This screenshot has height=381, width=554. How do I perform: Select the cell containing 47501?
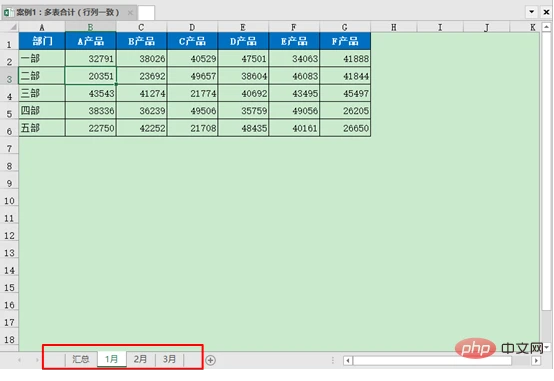tap(243, 58)
